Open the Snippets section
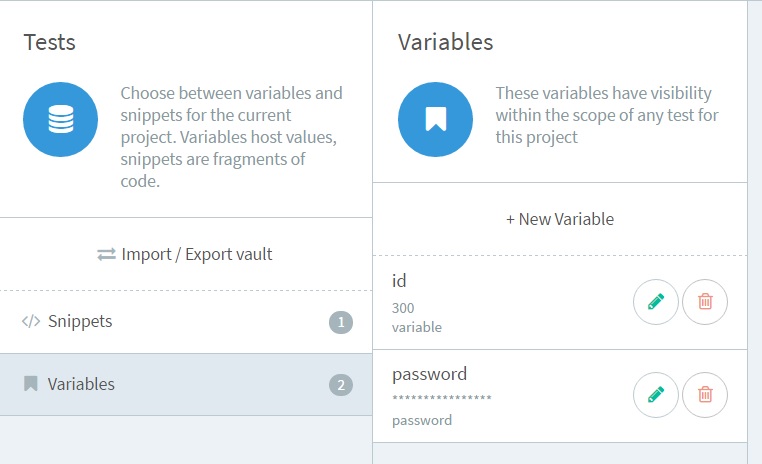762x464 pixels. (80, 322)
